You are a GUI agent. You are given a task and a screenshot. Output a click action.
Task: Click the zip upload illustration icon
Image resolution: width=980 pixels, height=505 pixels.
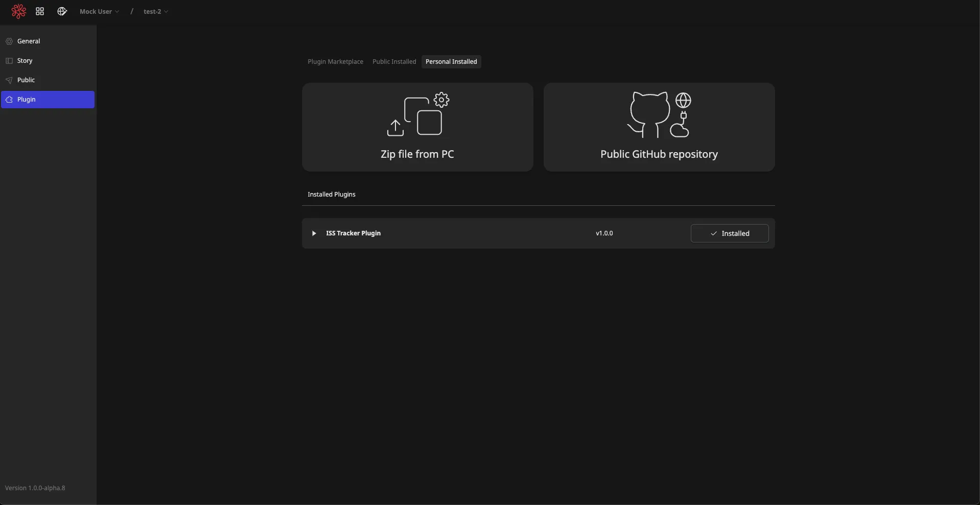[418, 114]
